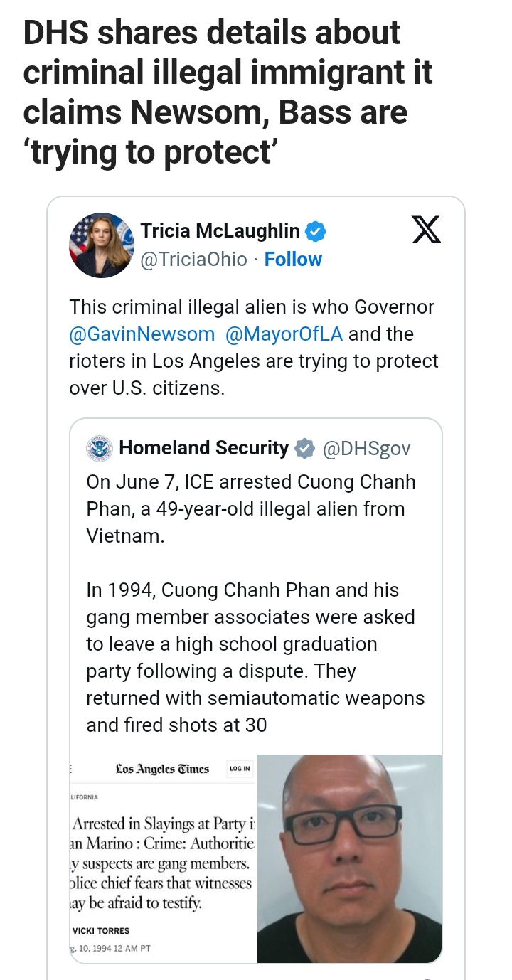Image resolution: width=512 pixels, height=980 pixels.
Task: Click the Los Angeles Times masthead logo
Action: (x=163, y=769)
